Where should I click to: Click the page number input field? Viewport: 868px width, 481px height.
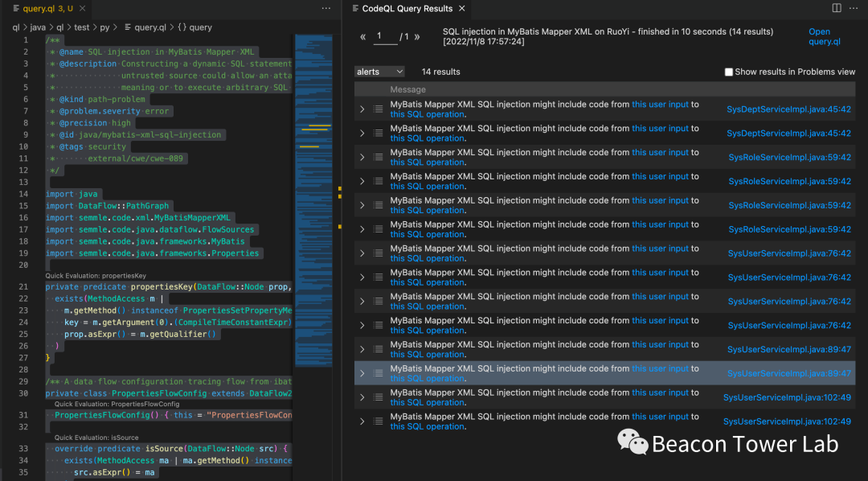coord(384,37)
